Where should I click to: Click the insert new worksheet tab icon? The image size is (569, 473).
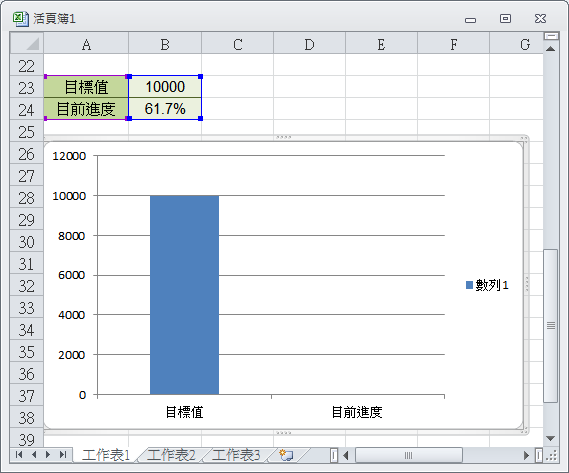(286, 454)
